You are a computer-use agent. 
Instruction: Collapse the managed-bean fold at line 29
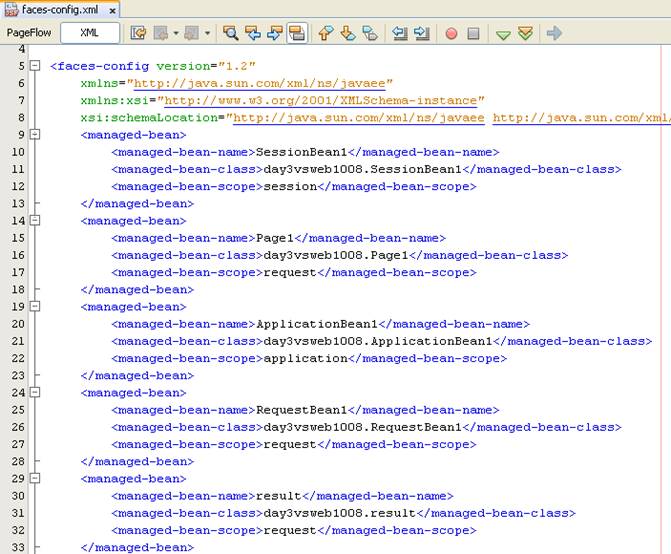click(x=35, y=478)
